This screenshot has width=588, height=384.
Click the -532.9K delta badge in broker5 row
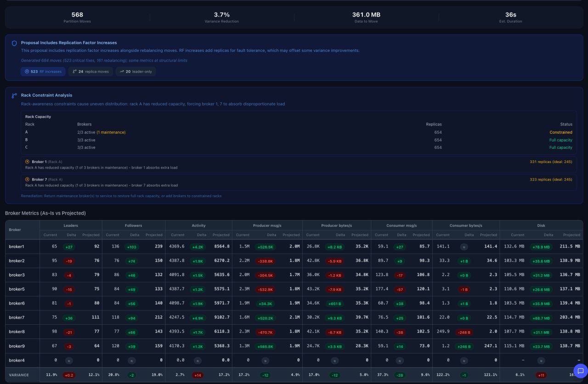[266, 289]
